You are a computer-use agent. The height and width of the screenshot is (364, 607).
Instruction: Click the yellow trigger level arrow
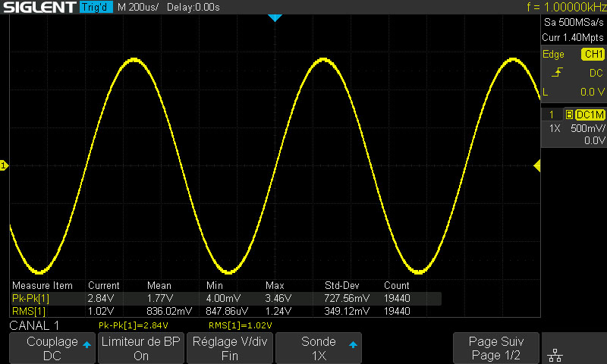[536, 166]
